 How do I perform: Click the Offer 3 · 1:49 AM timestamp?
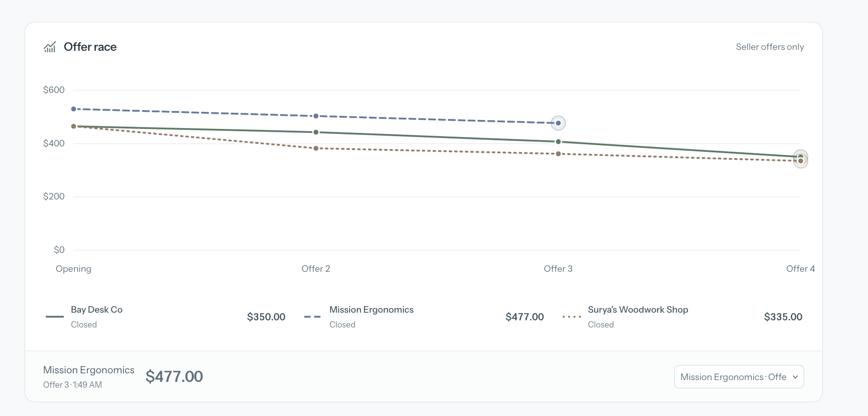click(73, 385)
